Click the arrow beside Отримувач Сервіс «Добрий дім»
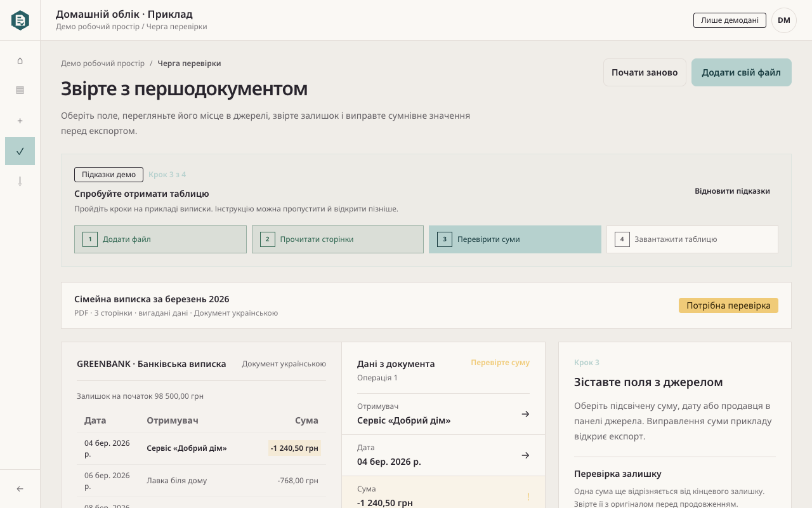This screenshot has width=812, height=508. 525,414
